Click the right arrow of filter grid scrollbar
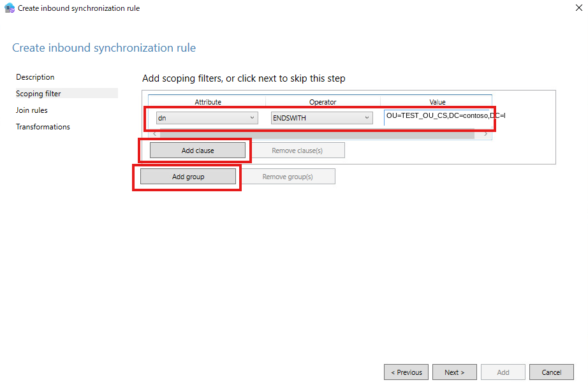 pos(485,134)
